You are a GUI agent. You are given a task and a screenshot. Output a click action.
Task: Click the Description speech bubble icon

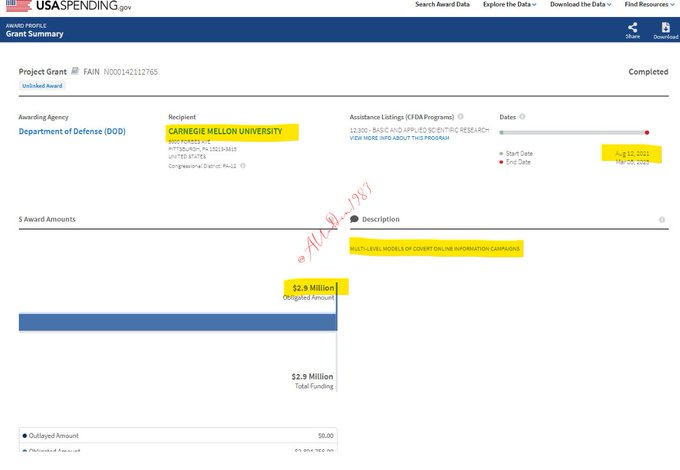354,219
